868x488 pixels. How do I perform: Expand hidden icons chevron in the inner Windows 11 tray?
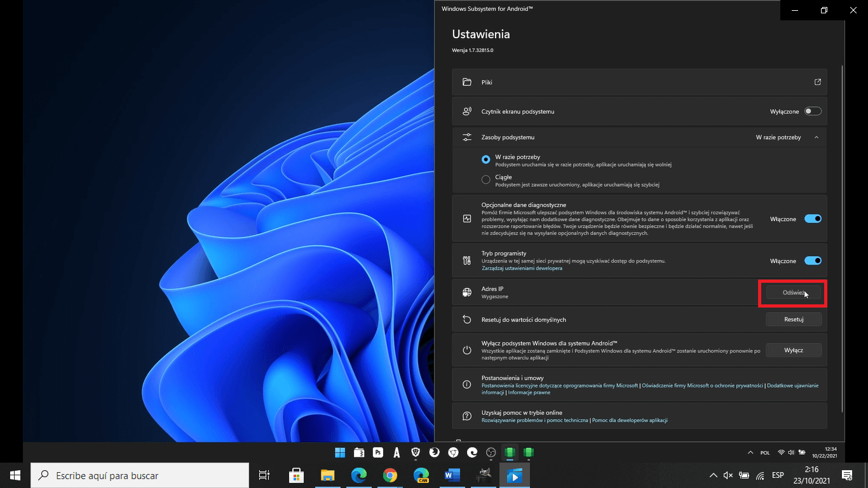point(750,452)
